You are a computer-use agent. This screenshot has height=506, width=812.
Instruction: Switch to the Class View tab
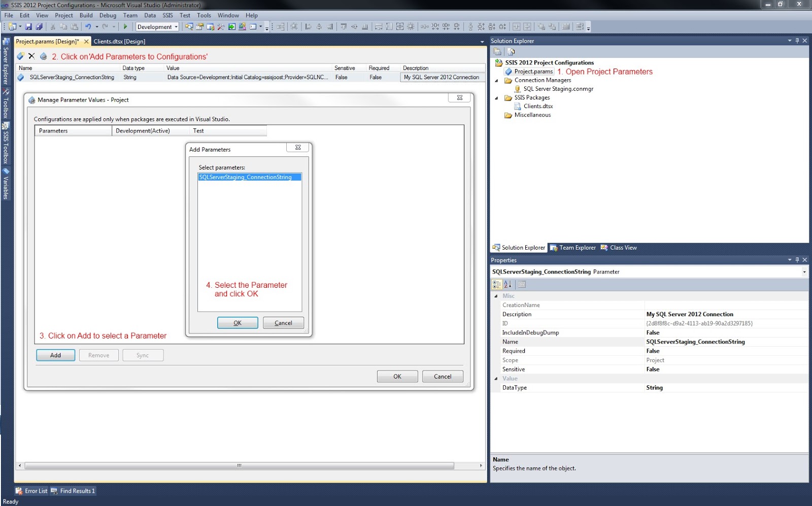pyautogui.click(x=619, y=248)
